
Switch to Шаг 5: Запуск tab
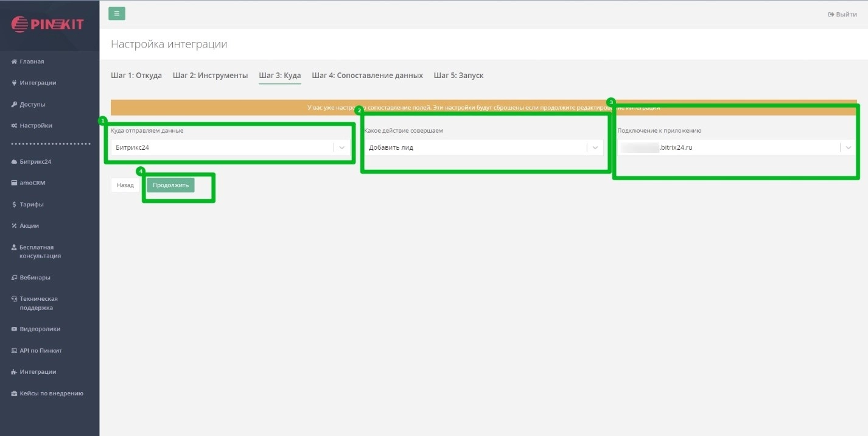point(458,76)
